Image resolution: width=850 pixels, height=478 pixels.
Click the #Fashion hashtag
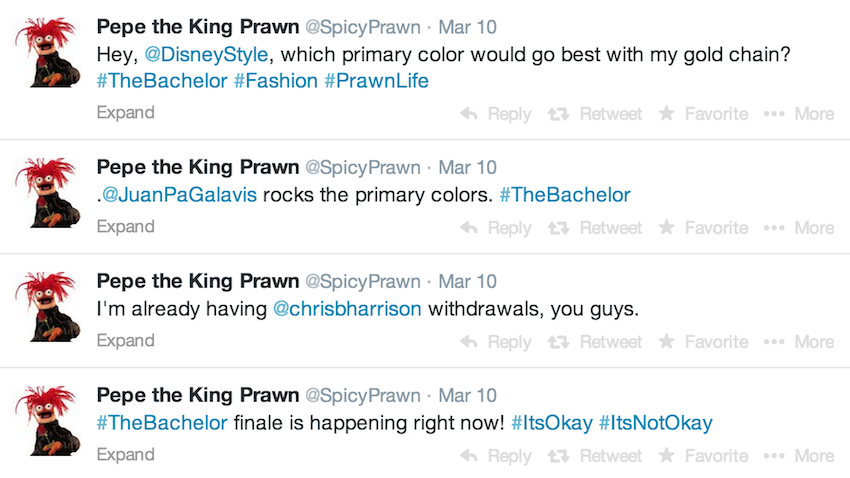(x=275, y=81)
